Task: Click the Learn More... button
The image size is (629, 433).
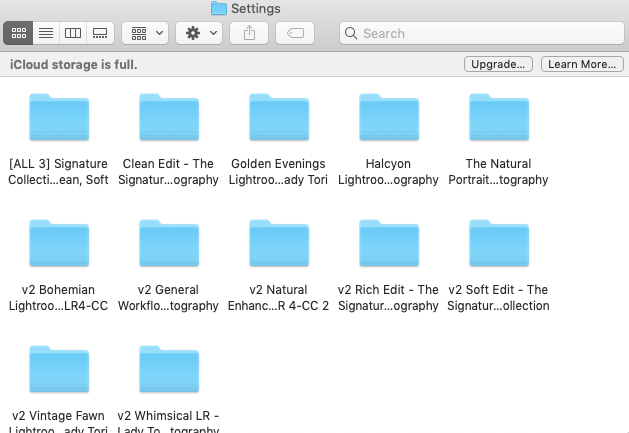Action: [x=582, y=64]
